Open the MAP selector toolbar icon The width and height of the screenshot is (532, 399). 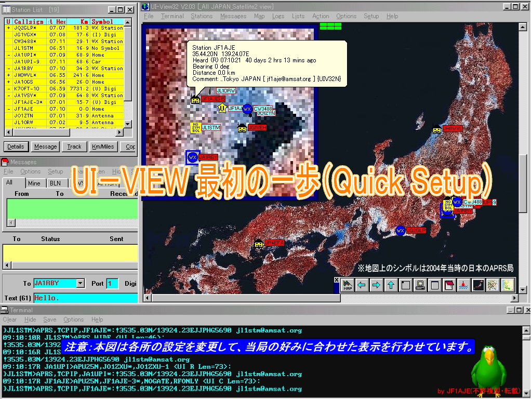pos(348,285)
